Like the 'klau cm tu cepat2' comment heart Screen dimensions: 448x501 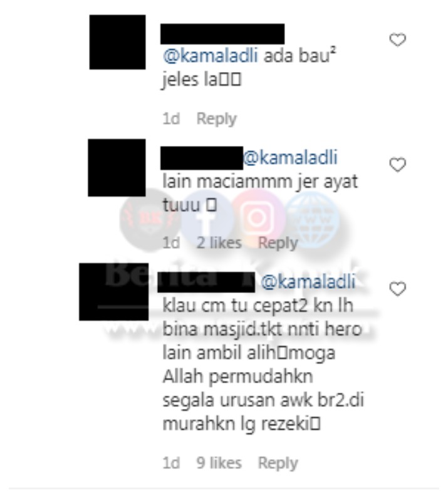pos(397,289)
